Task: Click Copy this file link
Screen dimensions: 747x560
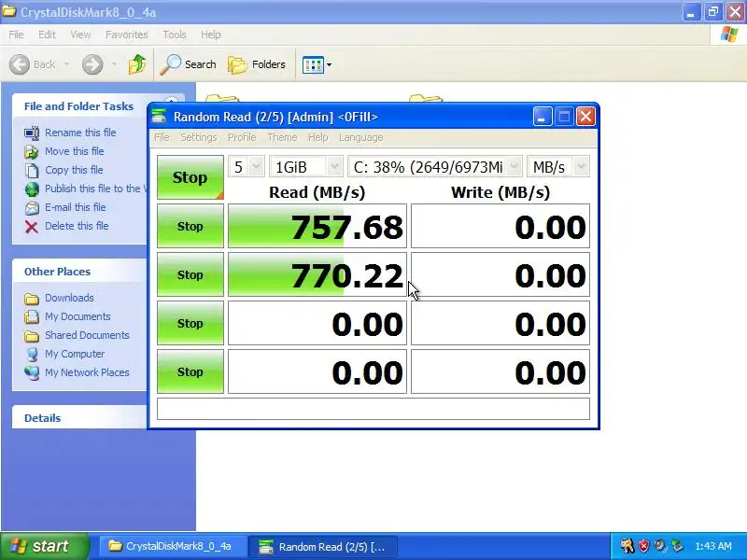Action: tap(74, 170)
